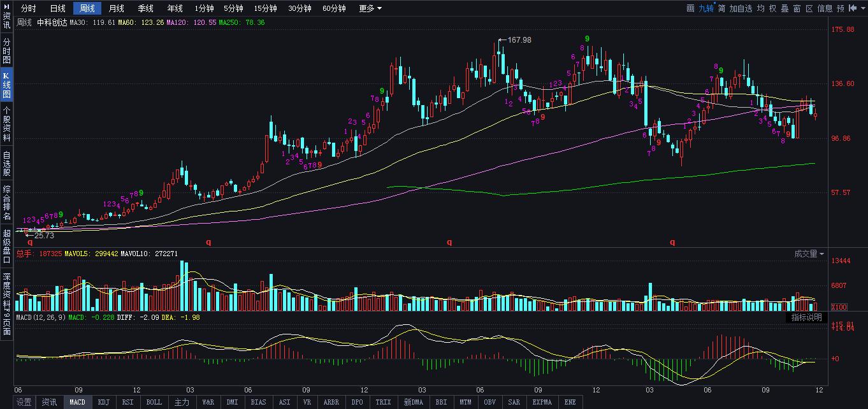868x409 pixels.
Task: Click 加自选 to add to watchlist
Action: coord(741,8)
